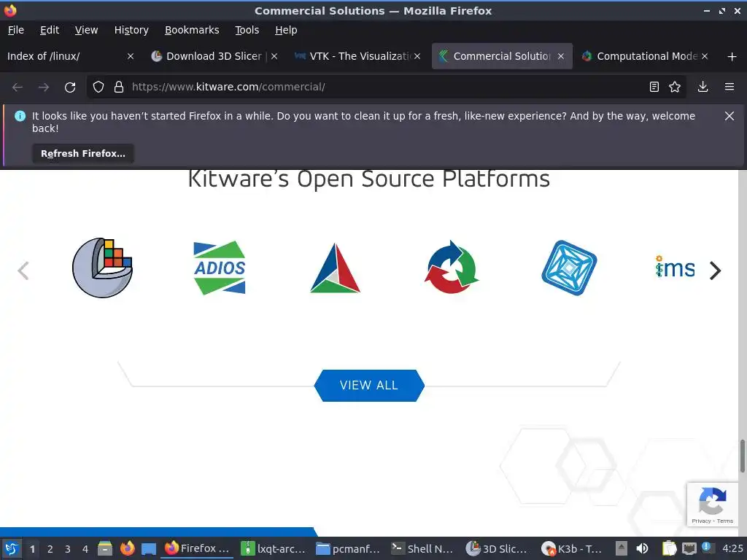Open the ADIOS platform logo
This screenshot has height=560, width=747.
pyautogui.click(x=219, y=268)
